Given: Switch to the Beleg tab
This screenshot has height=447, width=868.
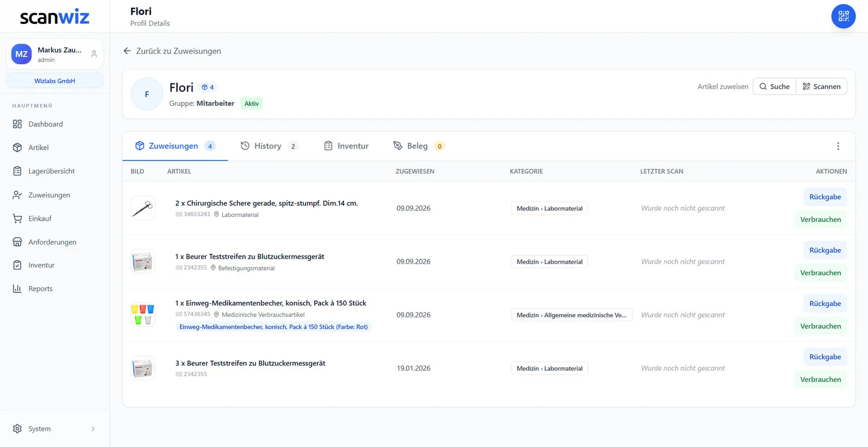Looking at the screenshot, I should tap(418, 146).
